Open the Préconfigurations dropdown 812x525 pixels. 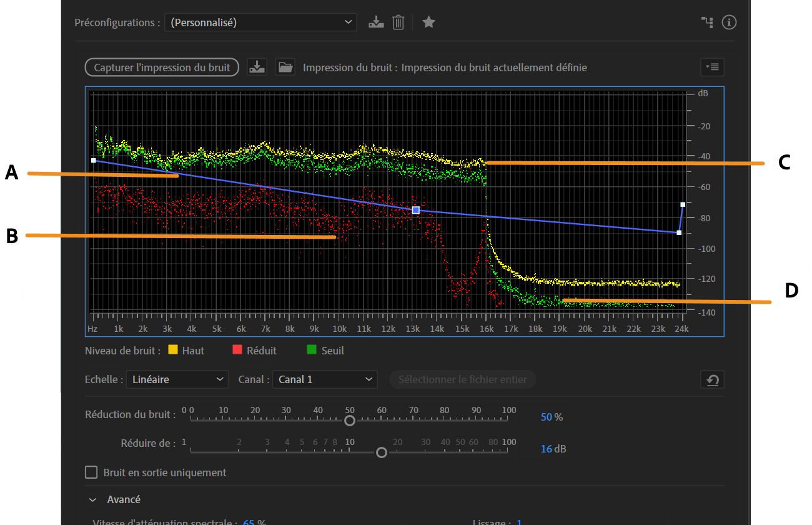(x=260, y=22)
